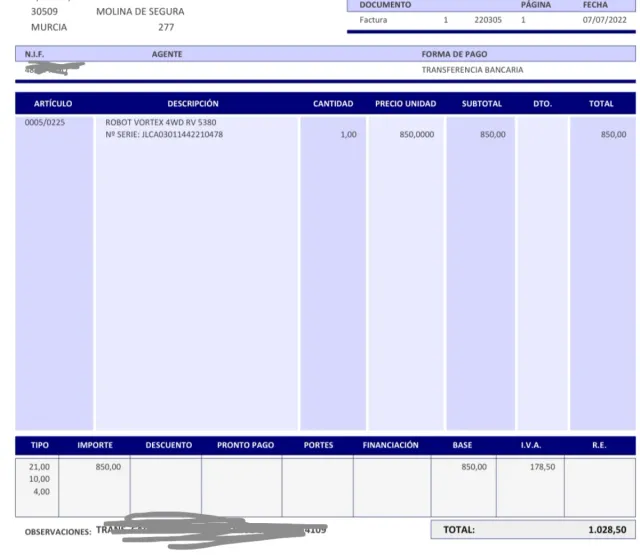The width and height of the screenshot is (640, 555).
Task: Click the unit price 850,0000
Action: click(416, 134)
